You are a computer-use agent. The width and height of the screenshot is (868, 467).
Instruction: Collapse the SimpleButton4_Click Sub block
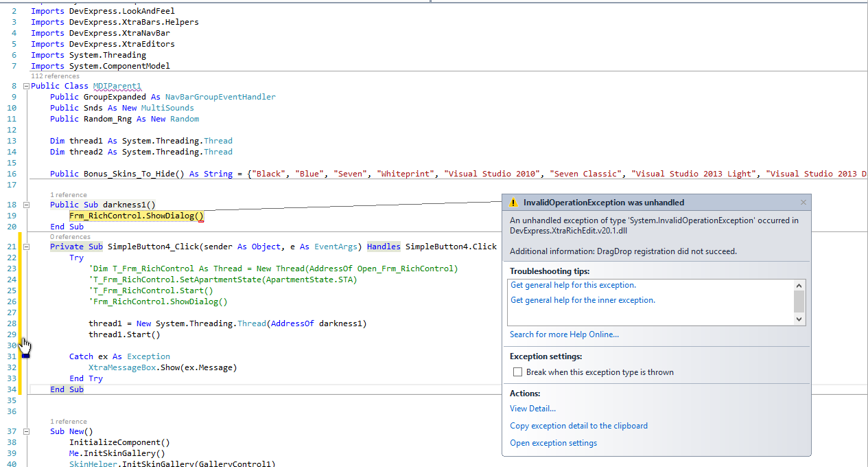[x=26, y=247]
